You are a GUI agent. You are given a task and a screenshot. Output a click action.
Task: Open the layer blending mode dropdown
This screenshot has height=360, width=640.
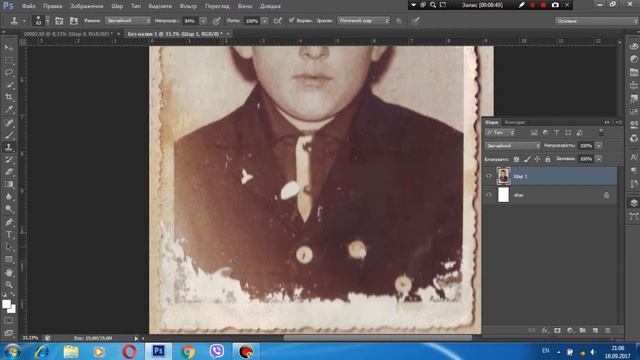[513, 146]
